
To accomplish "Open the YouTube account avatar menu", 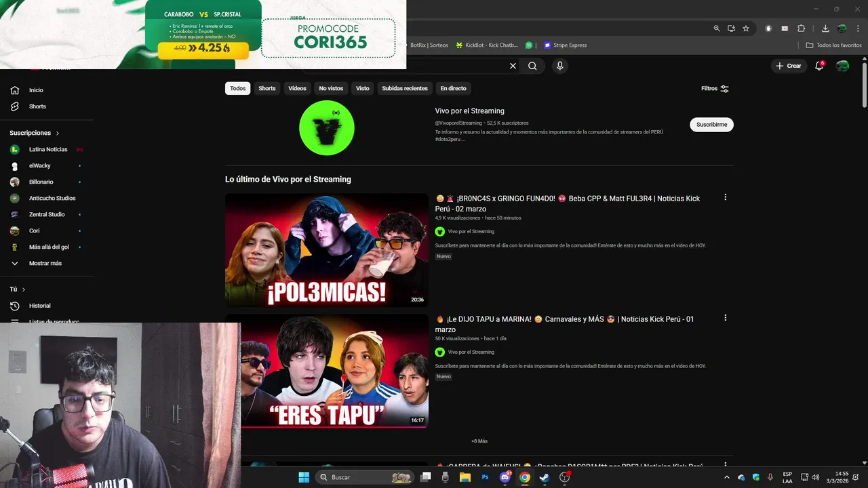I will pyautogui.click(x=842, y=66).
